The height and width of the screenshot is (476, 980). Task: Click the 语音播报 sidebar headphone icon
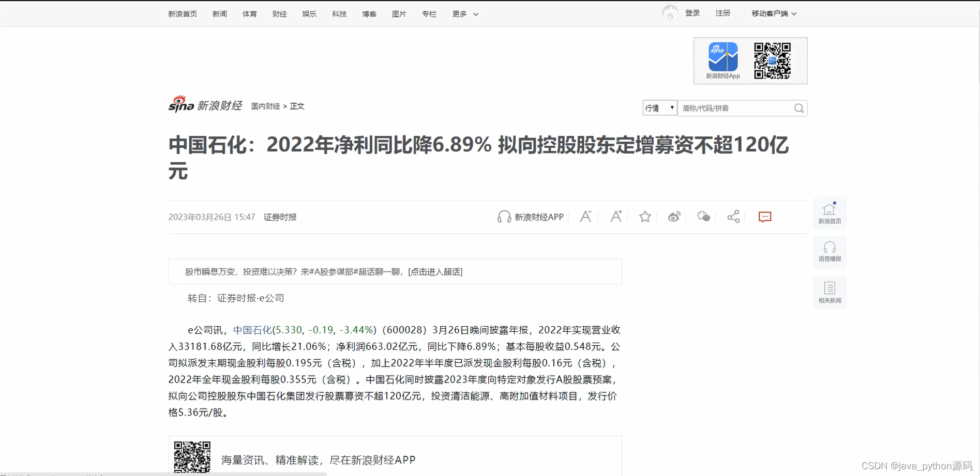tap(830, 252)
